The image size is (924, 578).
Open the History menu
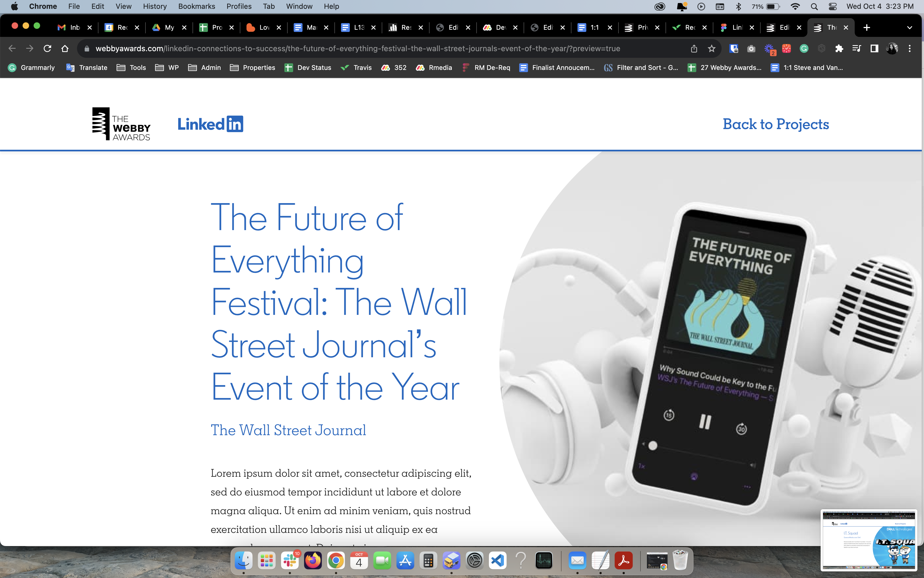click(x=155, y=7)
